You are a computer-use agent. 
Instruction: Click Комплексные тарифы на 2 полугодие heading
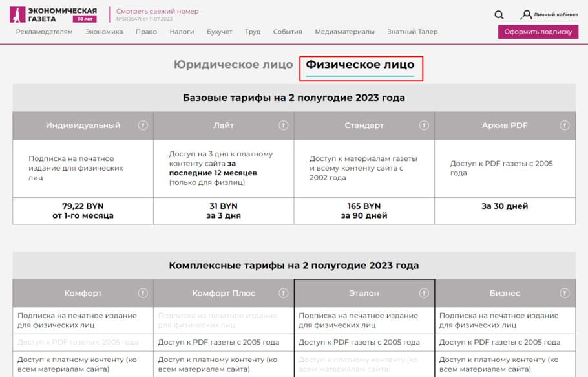pos(294,266)
